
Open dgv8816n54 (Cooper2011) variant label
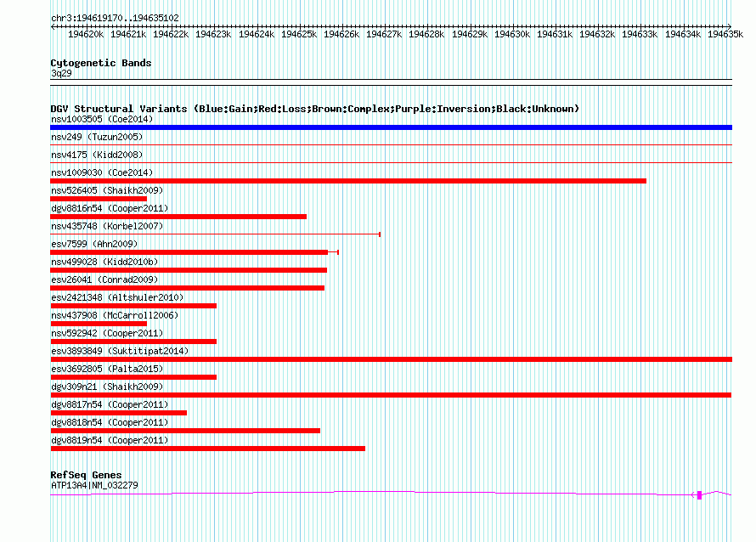(x=110, y=208)
